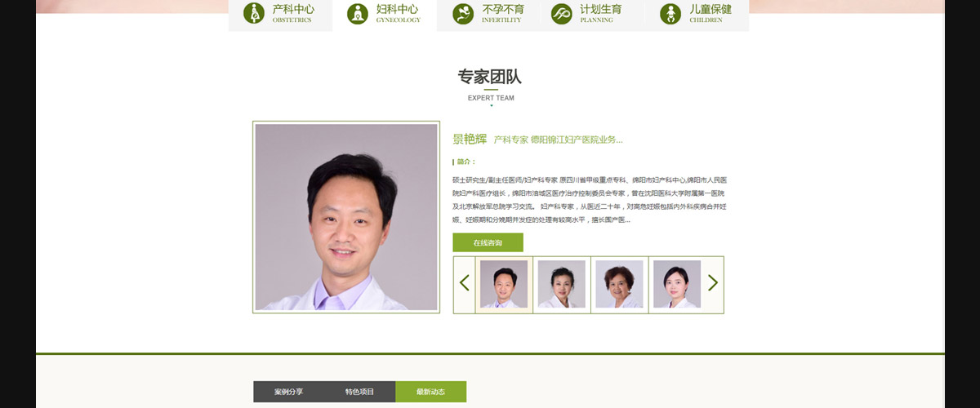Switch to the 特色项目 tab

(359, 392)
